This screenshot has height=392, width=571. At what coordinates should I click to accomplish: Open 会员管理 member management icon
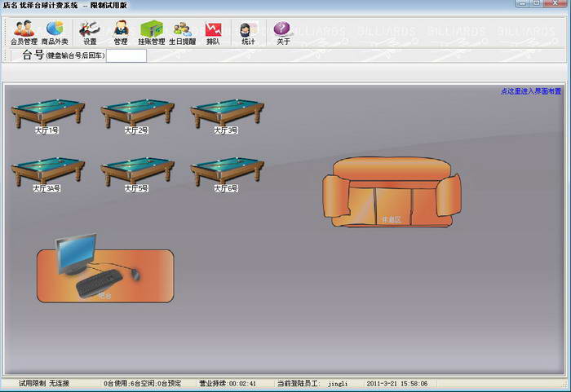24,33
